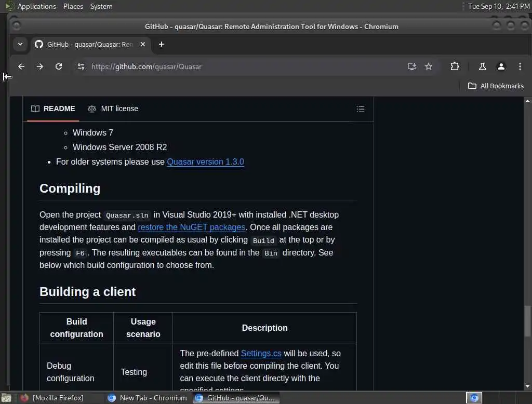
Task: Open the System menu
Action: click(101, 6)
